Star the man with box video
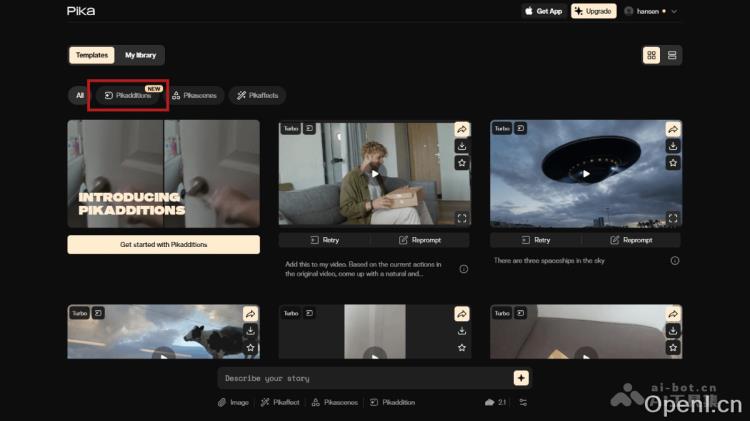This screenshot has width=750, height=421. [462, 162]
